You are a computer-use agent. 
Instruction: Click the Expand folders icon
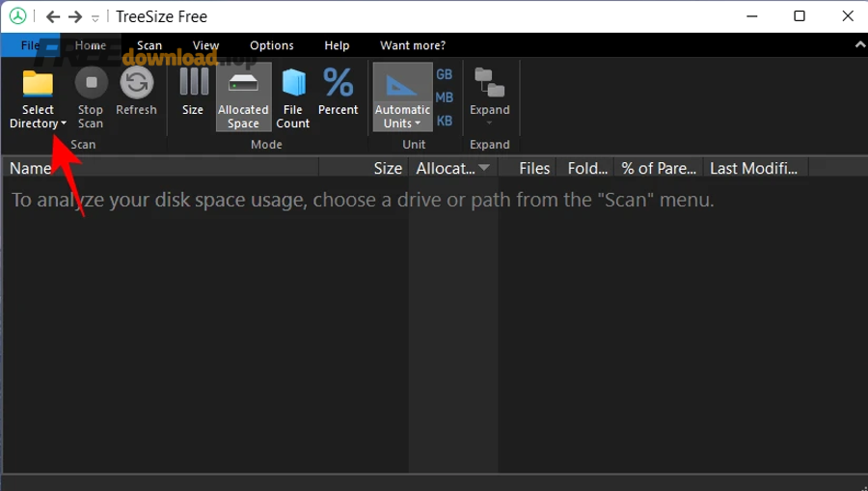point(490,84)
